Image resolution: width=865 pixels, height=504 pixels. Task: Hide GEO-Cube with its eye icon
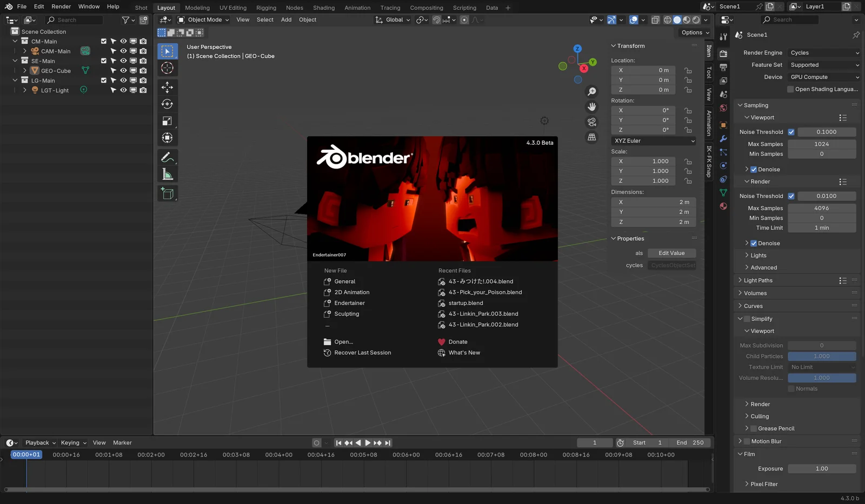click(x=123, y=71)
